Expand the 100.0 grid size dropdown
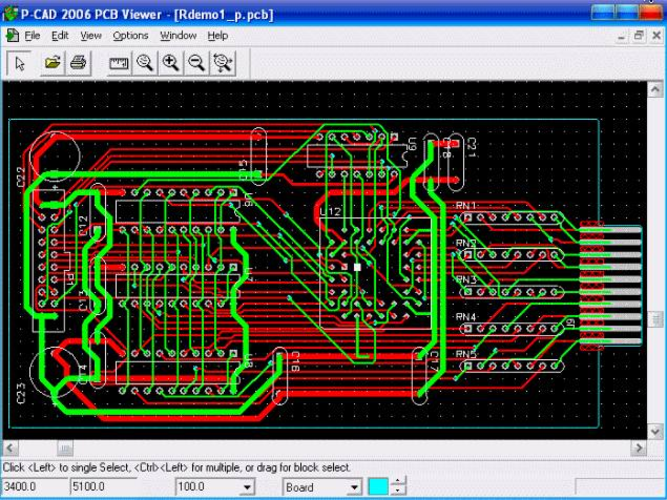 [247, 487]
